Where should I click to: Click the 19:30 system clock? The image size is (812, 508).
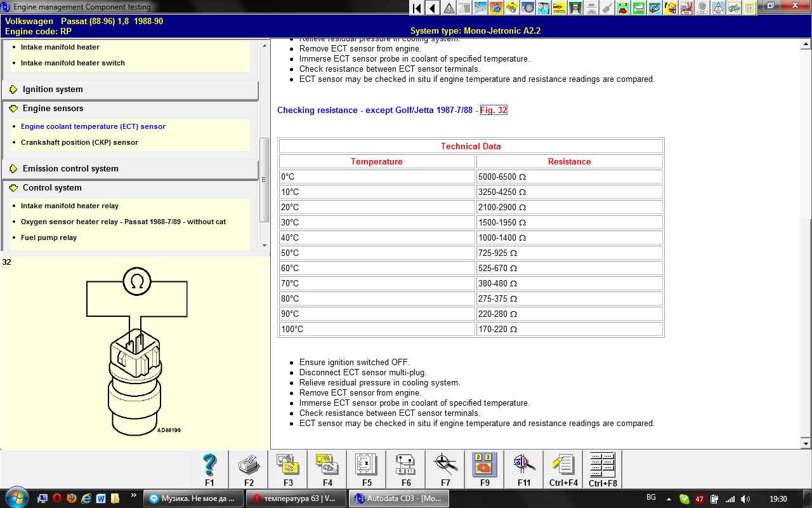pyautogui.click(x=778, y=499)
